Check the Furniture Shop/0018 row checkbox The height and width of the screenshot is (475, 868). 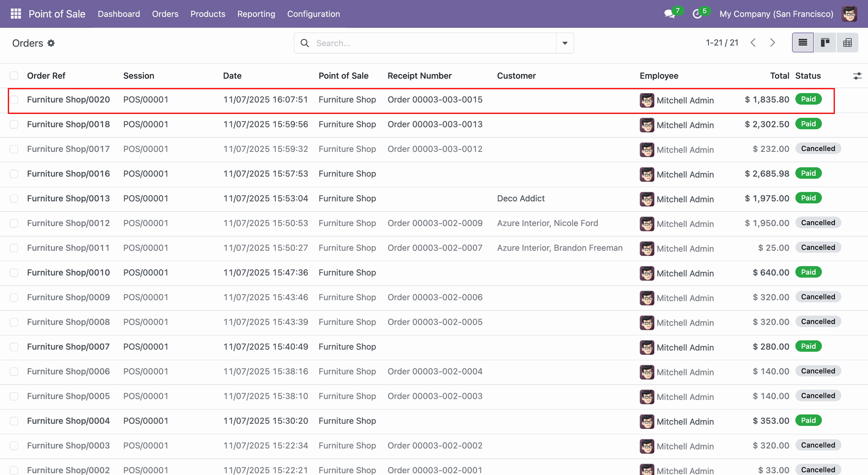click(x=14, y=125)
